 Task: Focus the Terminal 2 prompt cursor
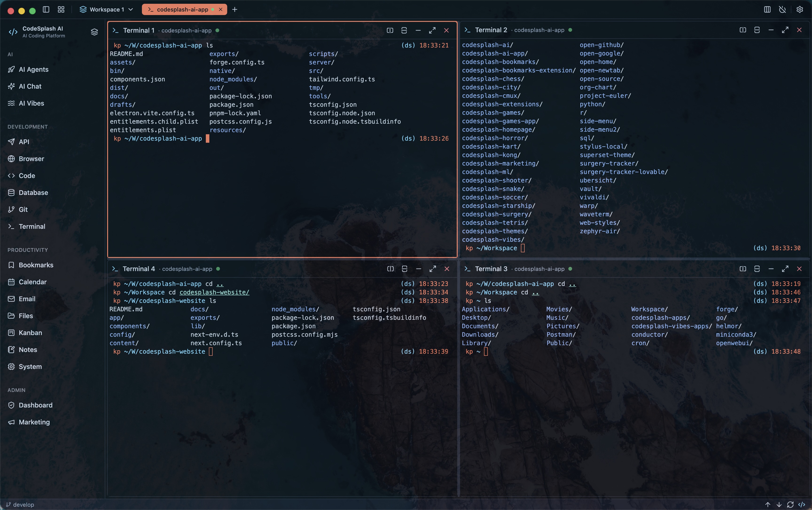[523, 248]
